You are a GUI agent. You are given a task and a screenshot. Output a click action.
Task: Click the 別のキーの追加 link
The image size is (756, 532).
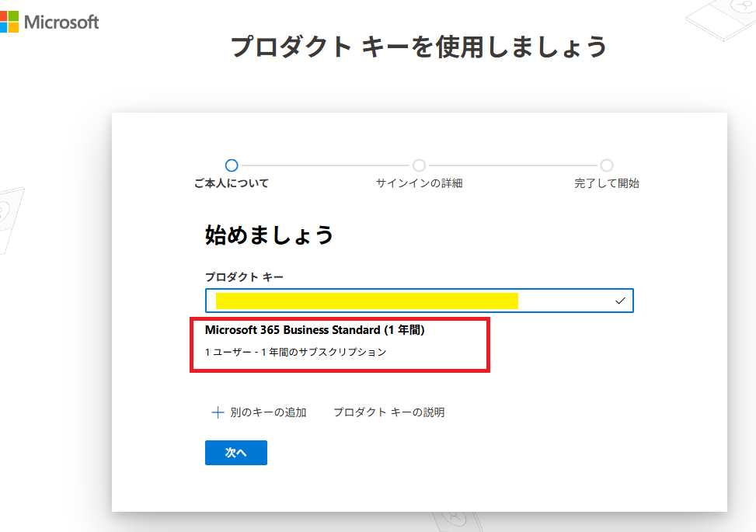pos(268,412)
